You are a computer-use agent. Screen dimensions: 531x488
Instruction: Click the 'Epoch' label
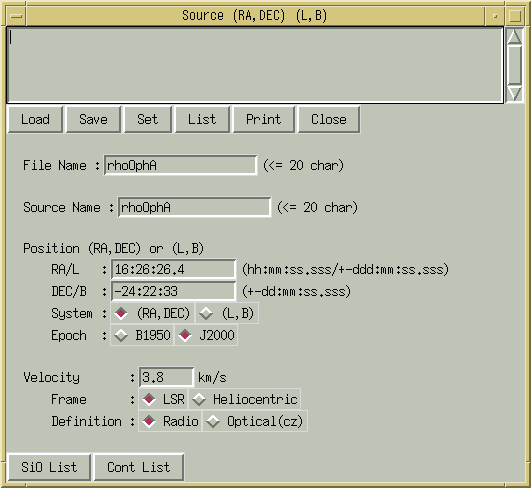tap(69, 335)
